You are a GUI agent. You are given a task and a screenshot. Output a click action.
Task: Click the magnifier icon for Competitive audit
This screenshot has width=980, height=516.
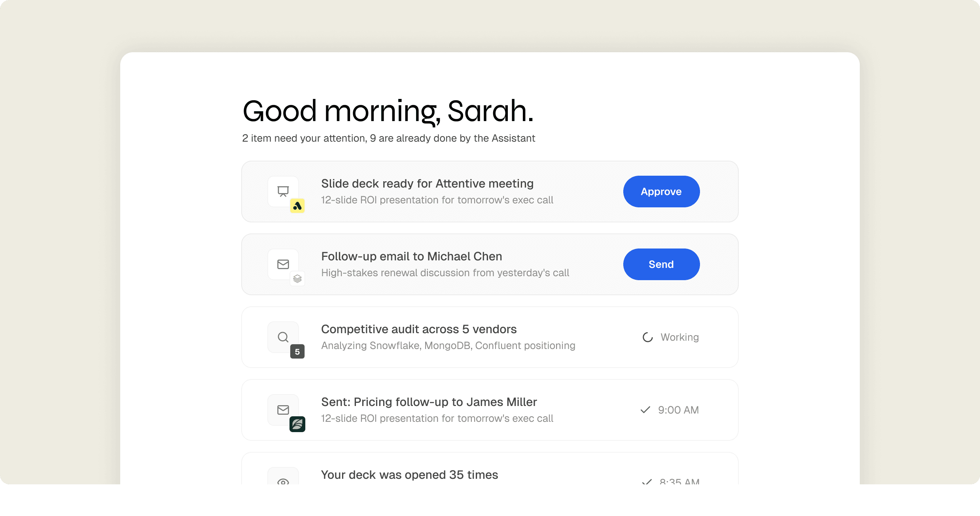click(283, 337)
